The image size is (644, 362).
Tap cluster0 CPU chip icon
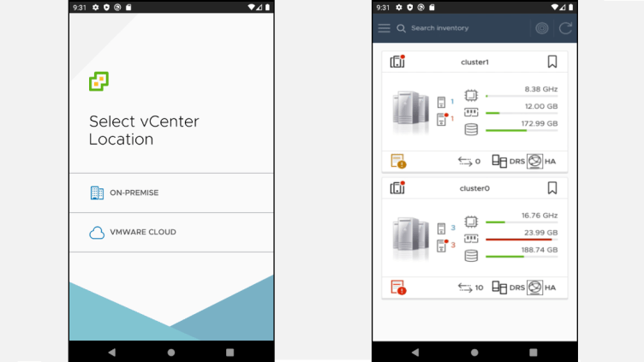471,222
